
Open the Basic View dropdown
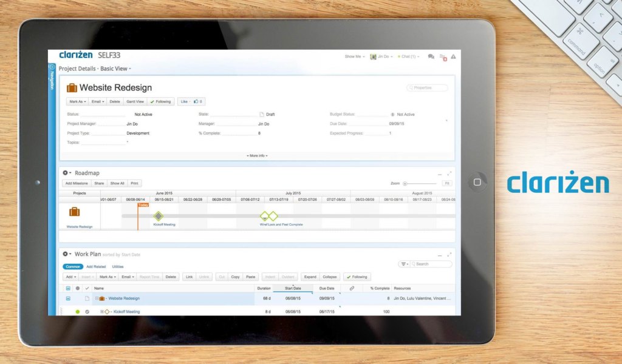coord(115,69)
